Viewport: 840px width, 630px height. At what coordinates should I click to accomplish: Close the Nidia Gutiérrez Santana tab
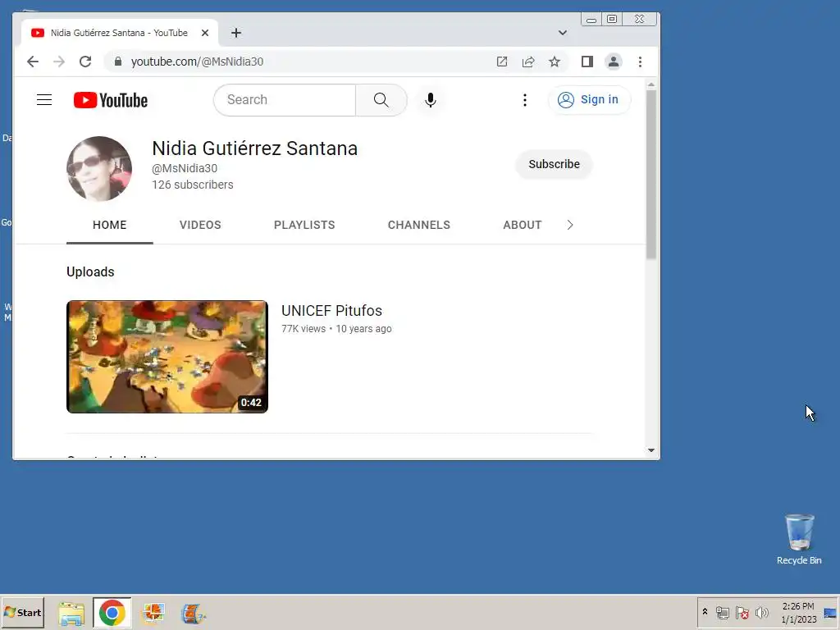click(x=204, y=33)
